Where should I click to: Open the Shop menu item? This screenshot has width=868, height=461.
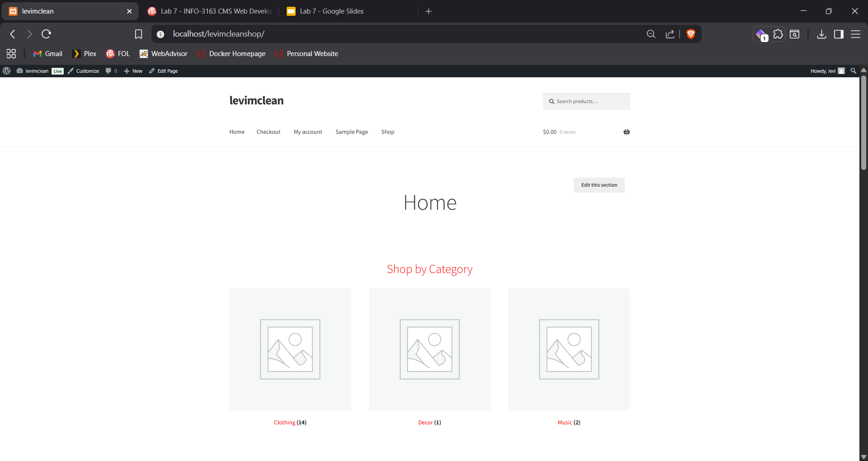(387, 132)
